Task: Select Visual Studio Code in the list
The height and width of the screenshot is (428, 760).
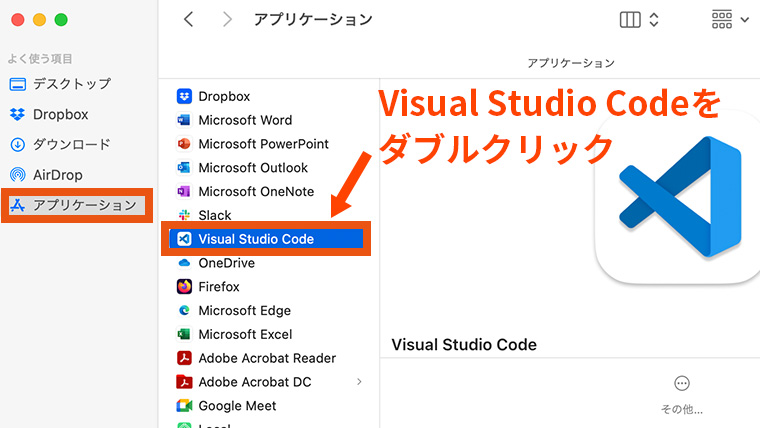Action: [x=256, y=239]
